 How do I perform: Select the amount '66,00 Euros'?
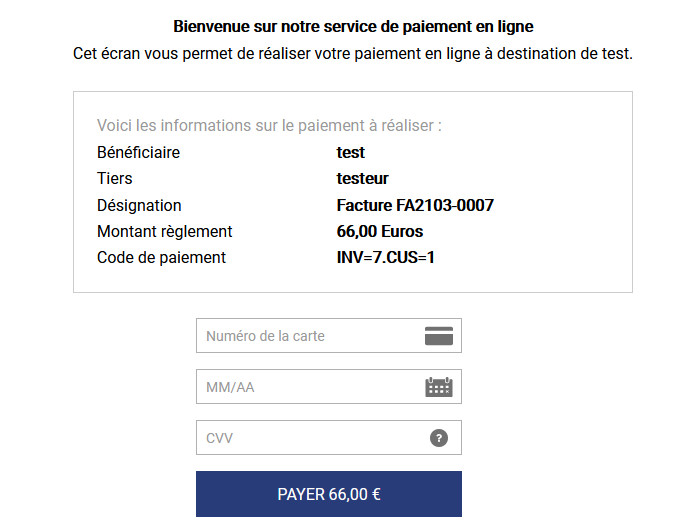(x=380, y=232)
